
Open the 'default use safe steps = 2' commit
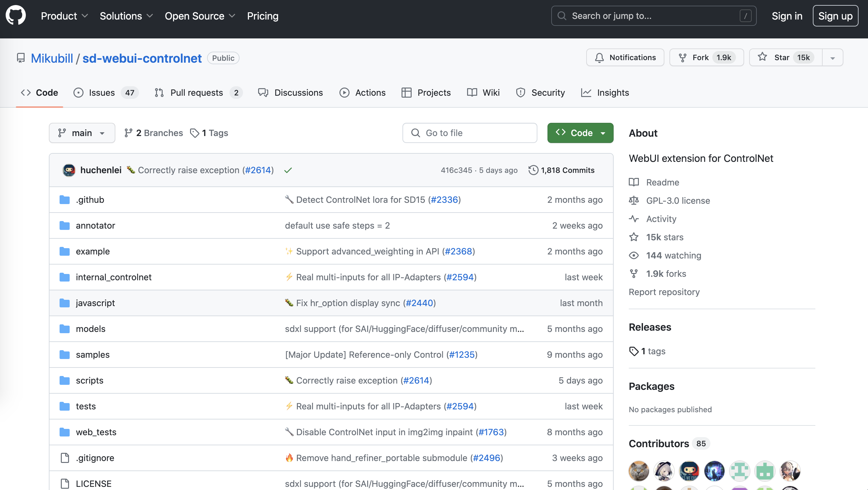337,226
